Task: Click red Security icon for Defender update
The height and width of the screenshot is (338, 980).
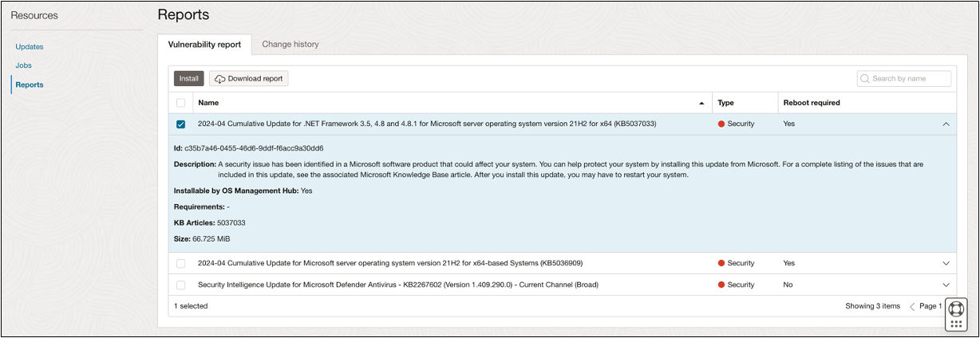Action: pos(721,285)
